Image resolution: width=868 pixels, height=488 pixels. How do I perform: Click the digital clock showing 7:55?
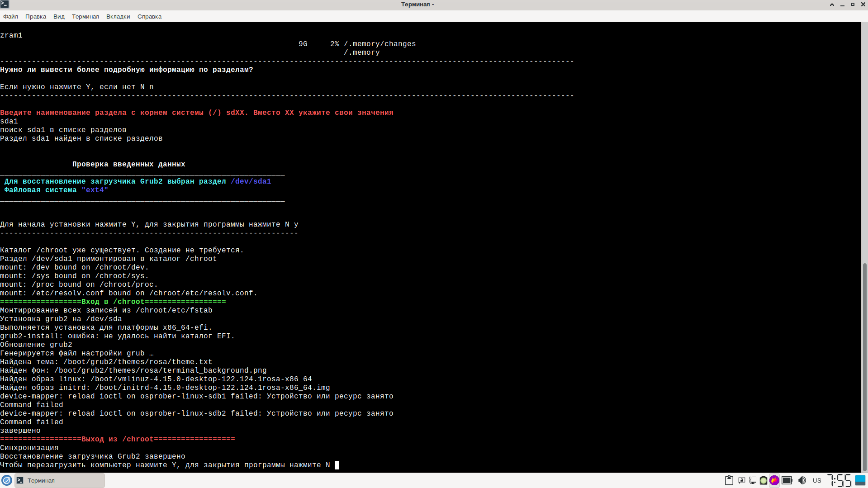839,480
